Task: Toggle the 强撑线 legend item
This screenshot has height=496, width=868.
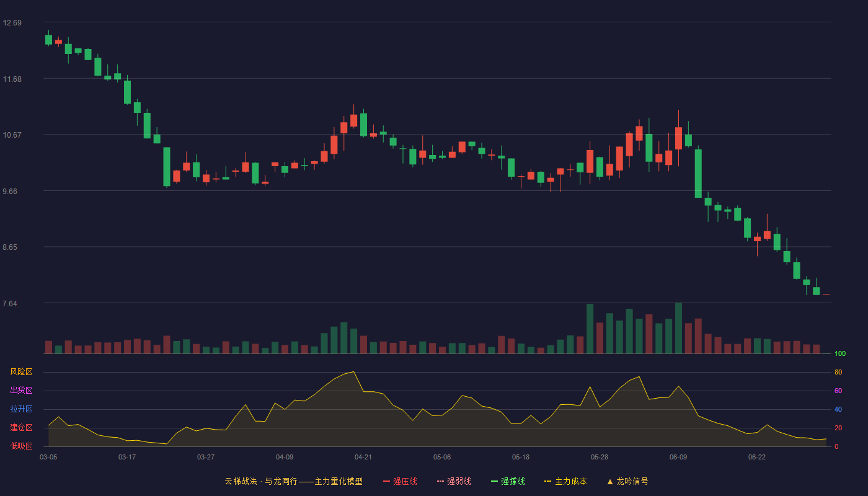Action: pos(508,481)
